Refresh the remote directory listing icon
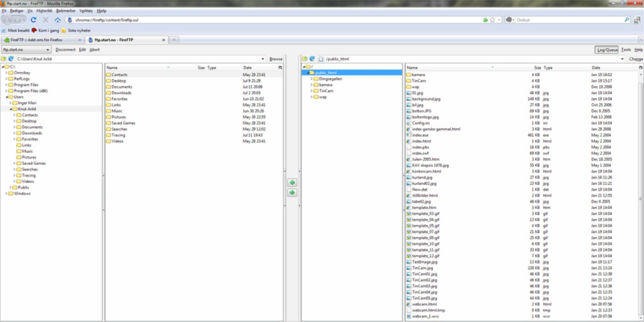644x322 pixels. (312, 59)
